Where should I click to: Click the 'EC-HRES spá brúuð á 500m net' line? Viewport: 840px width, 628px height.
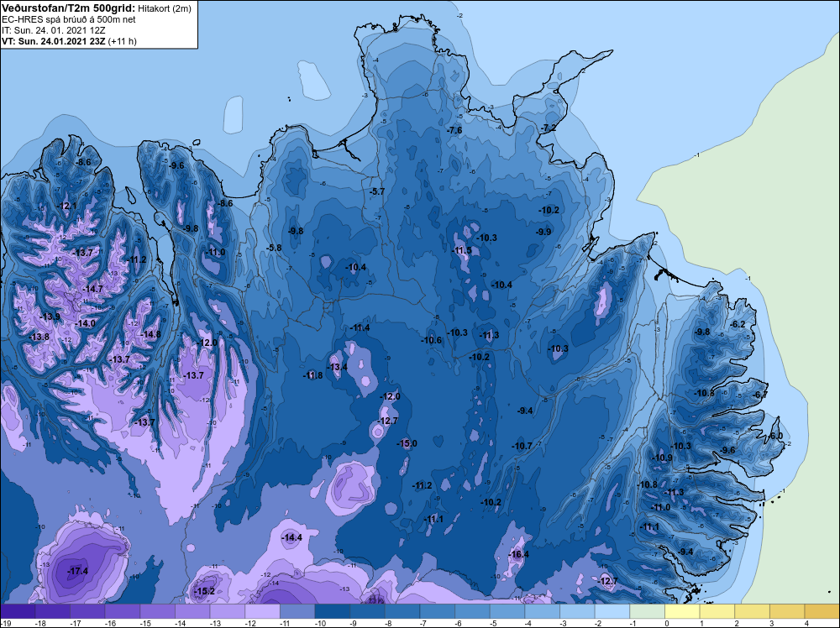click(69, 19)
